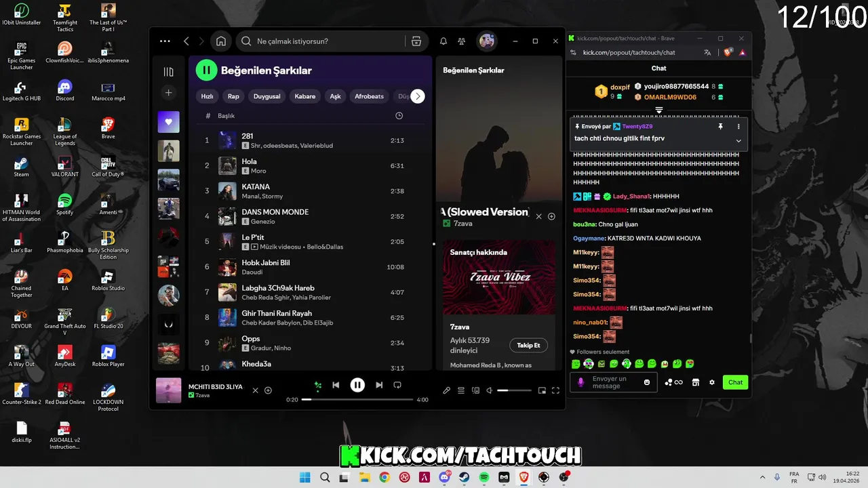Viewport: 868px width, 488px height.
Task: Open the 7zava artist link in side panel
Action: [463, 224]
